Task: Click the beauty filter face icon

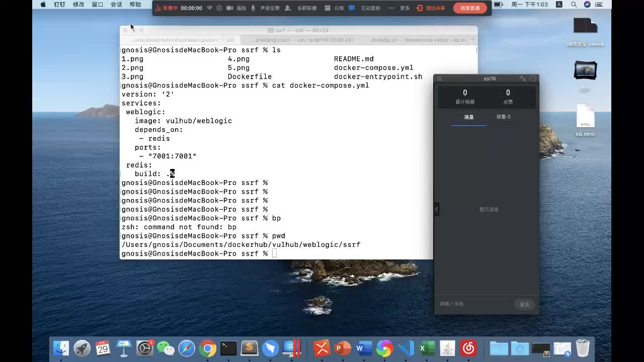Action: 219,8
